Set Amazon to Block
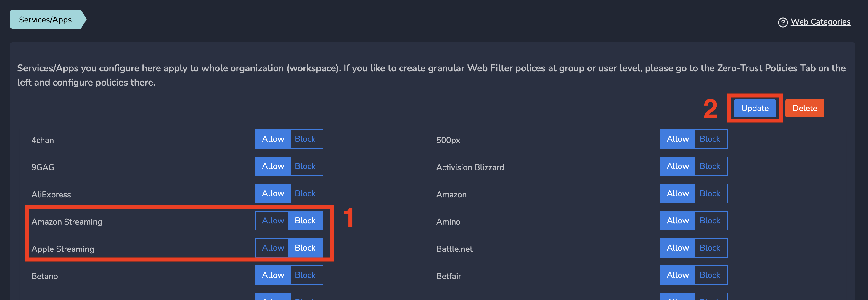This screenshot has width=868, height=300. coord(710,193)
